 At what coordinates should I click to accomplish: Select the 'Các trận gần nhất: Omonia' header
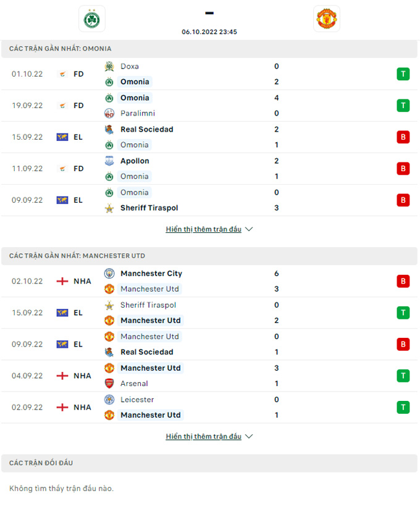61,49
